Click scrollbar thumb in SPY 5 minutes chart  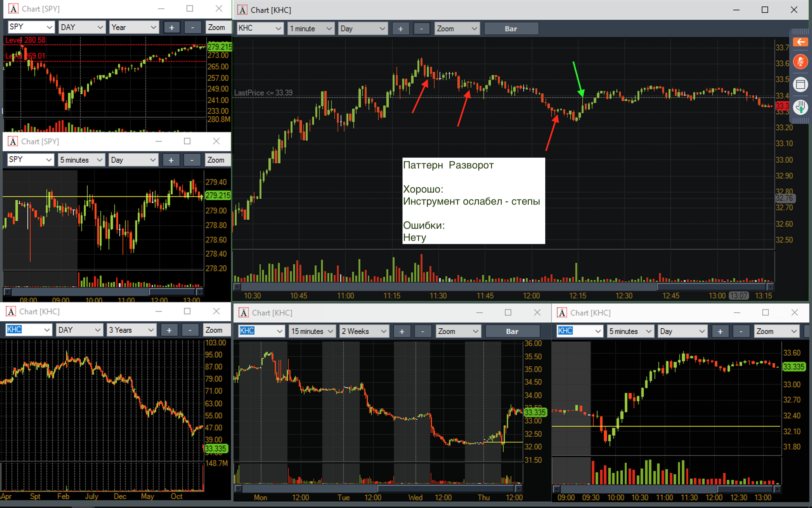point(173,292)
